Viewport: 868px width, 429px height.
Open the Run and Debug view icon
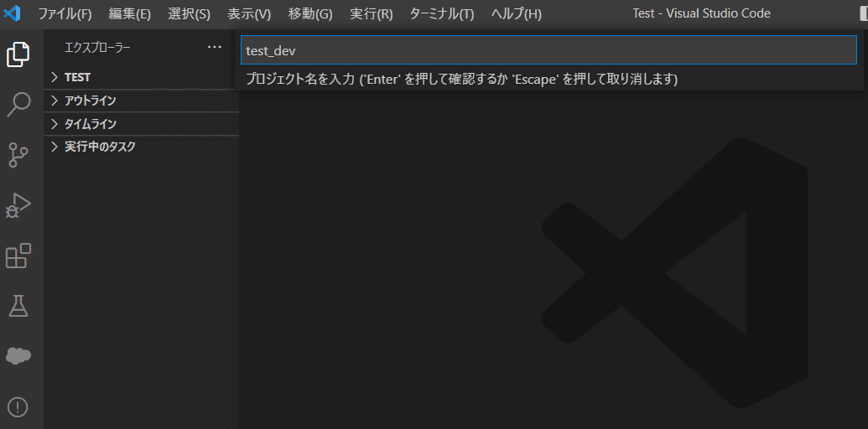[x=18, y=205]
